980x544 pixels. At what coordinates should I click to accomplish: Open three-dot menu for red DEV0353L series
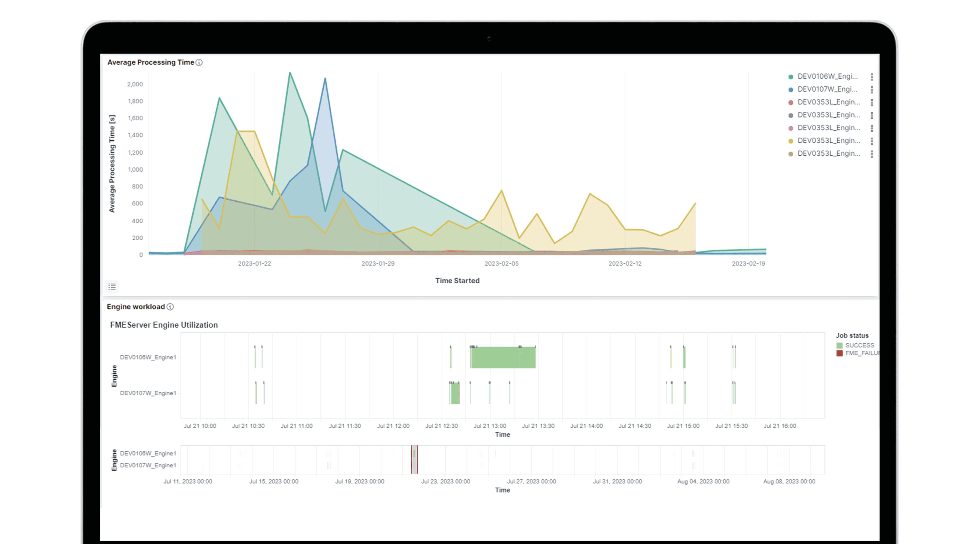point(872,102)
